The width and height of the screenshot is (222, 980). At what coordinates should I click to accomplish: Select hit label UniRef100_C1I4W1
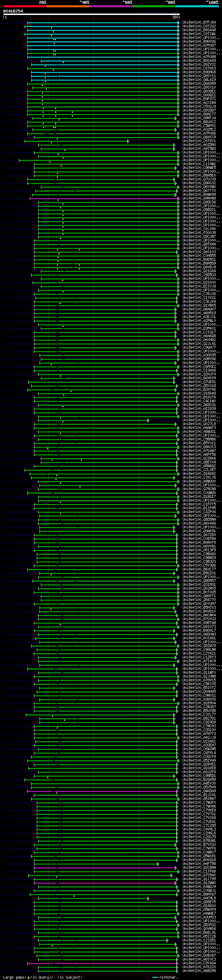(x=199, y=164)
